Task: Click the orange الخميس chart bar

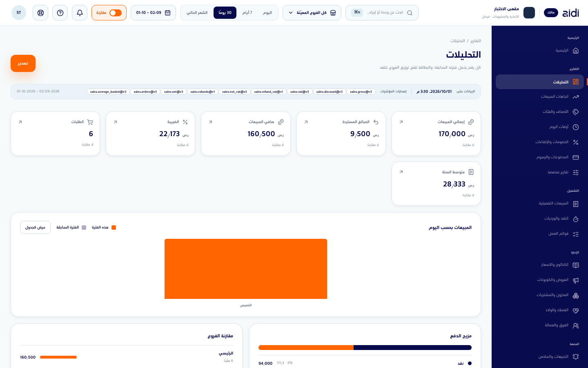Action: pyautogui.click(x=246, y=269)
